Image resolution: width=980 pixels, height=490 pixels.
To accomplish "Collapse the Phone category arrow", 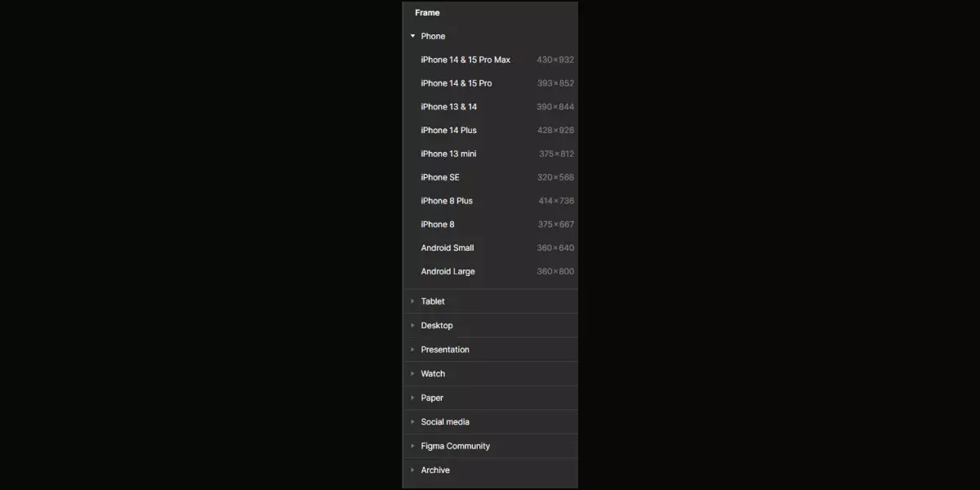I will (x=412, y=36).
